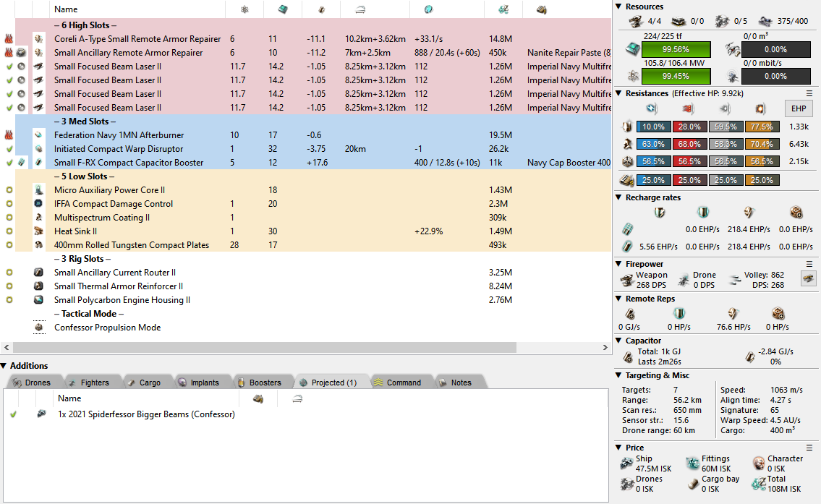Click the CPU column header icon
This screenshot has width=821, height=504.
[x=282, y=9]
